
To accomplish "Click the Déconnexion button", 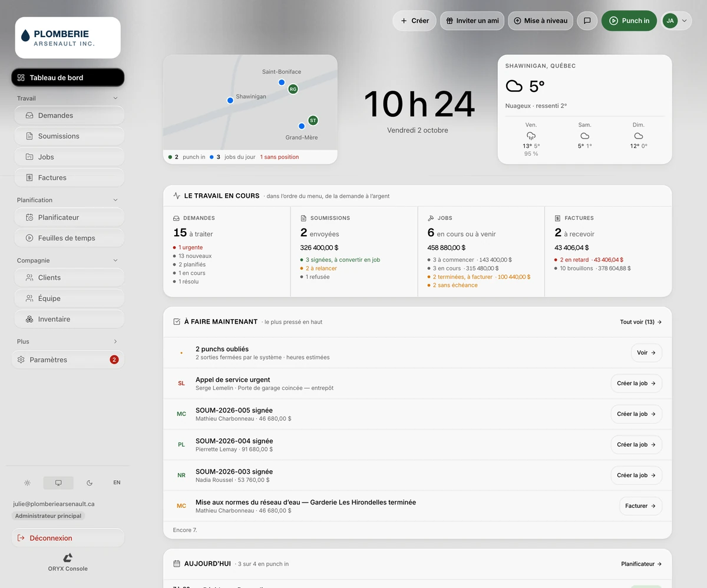I will click(x=68, y=538).
